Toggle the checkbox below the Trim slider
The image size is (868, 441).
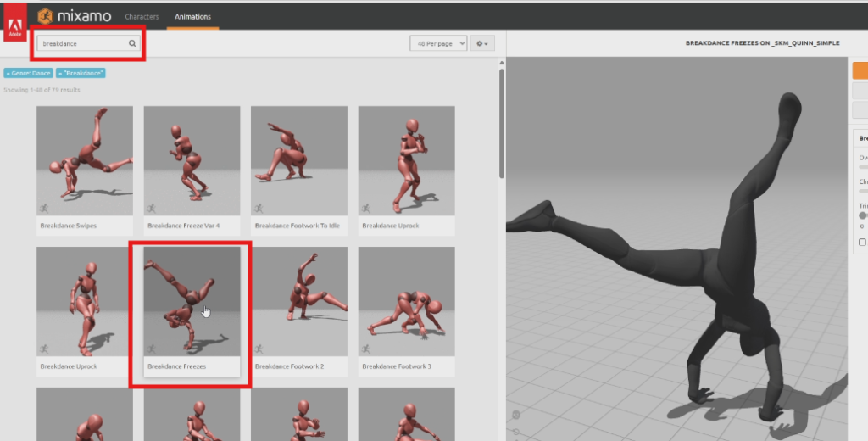pos(862,242)
